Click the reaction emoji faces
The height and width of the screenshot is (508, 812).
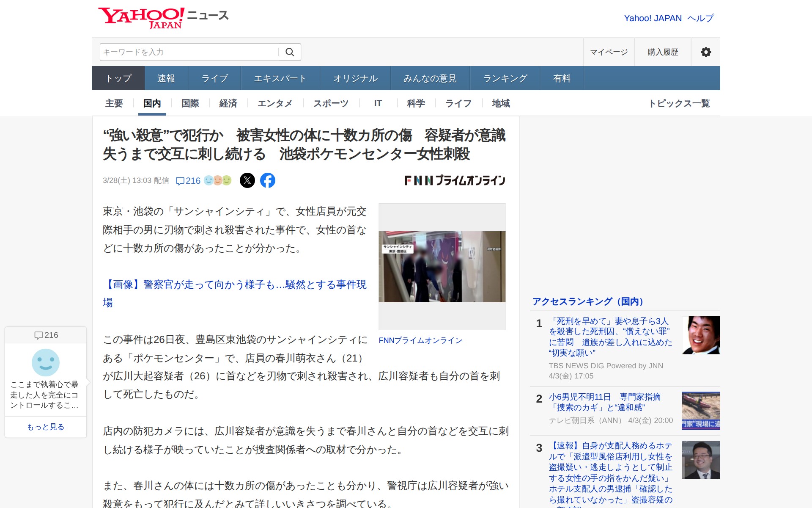pyautogui.click(x=218, y=180)
